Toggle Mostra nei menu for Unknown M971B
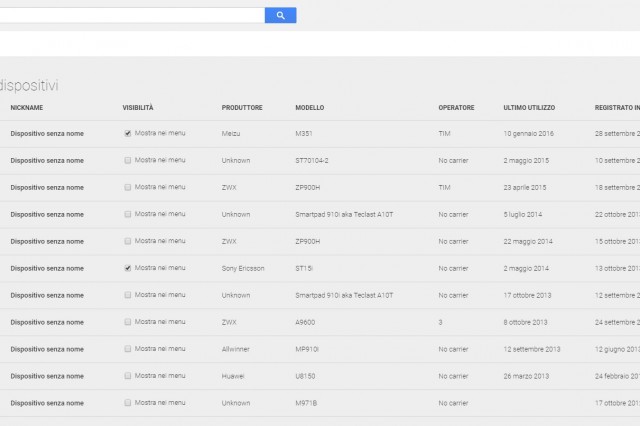 [127, 403]
